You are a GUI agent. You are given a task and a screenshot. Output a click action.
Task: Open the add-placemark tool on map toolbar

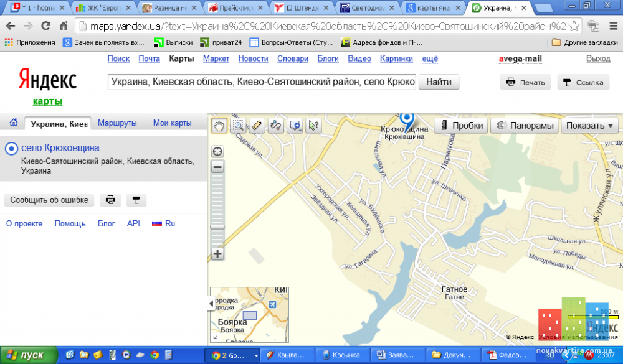pyautogui.click(x=295, y=126)
